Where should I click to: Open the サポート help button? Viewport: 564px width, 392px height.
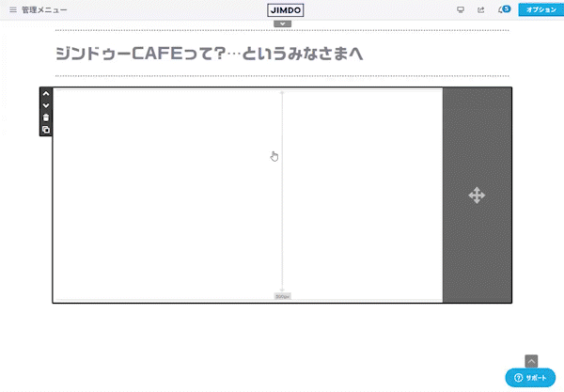click(x=530, y=378)
